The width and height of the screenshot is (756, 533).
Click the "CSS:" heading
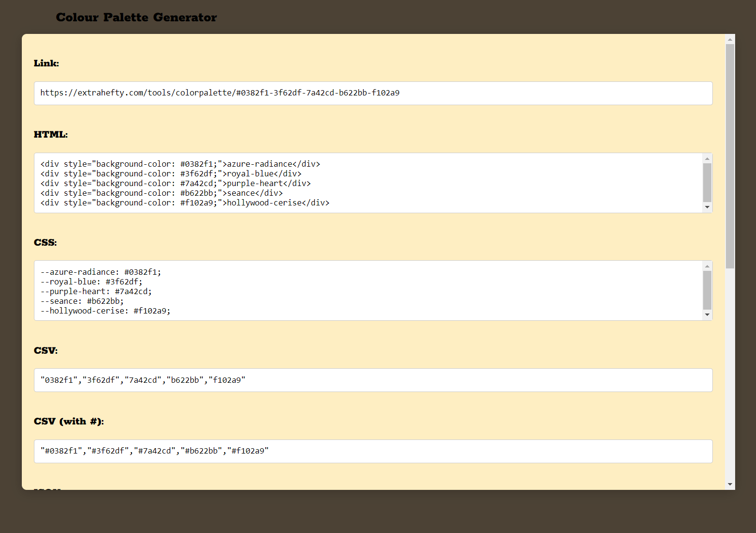pyautogui.click(x=46, y=243)
